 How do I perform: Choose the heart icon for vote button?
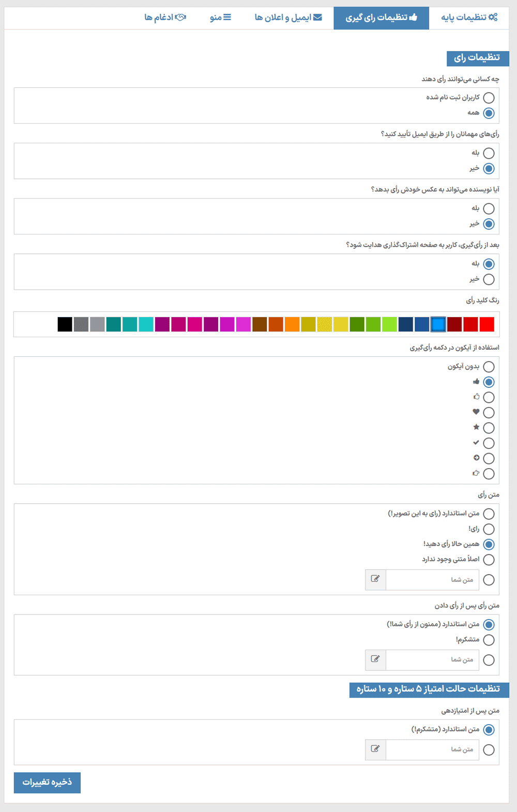[489, 413]
